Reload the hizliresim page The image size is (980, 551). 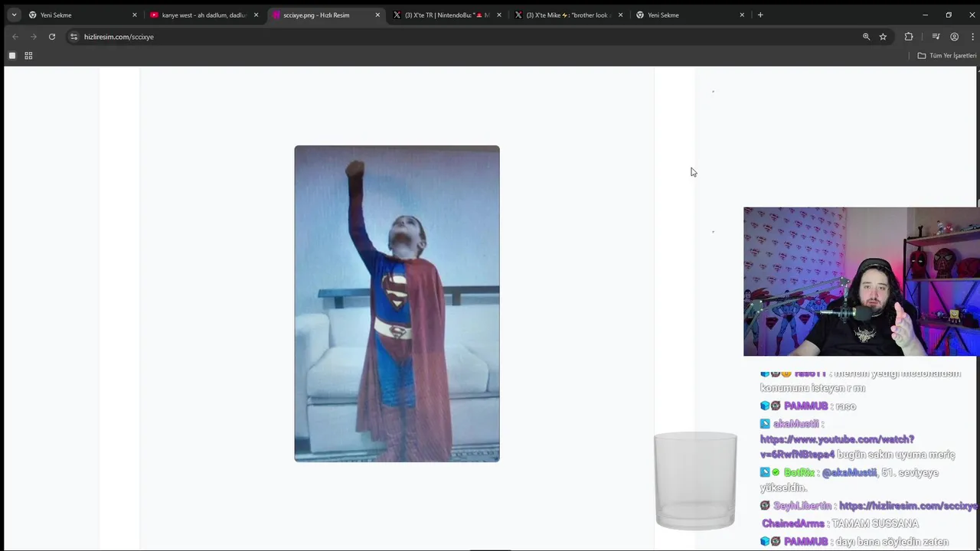point(52,37)
